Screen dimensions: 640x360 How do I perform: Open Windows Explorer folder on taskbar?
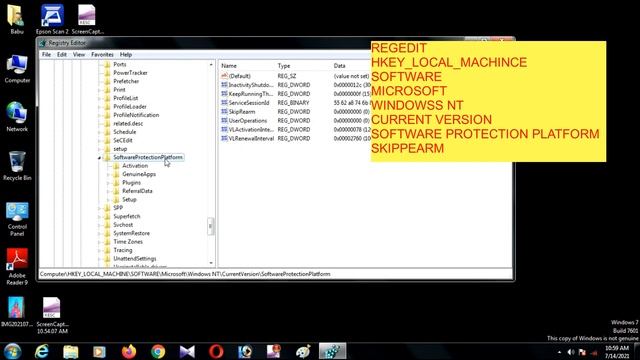pyautogui.click(x=71, y=351)
